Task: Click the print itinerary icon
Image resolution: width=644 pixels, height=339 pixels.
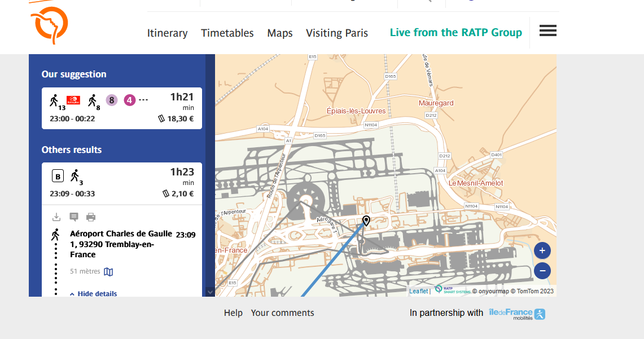Action: 91,217
